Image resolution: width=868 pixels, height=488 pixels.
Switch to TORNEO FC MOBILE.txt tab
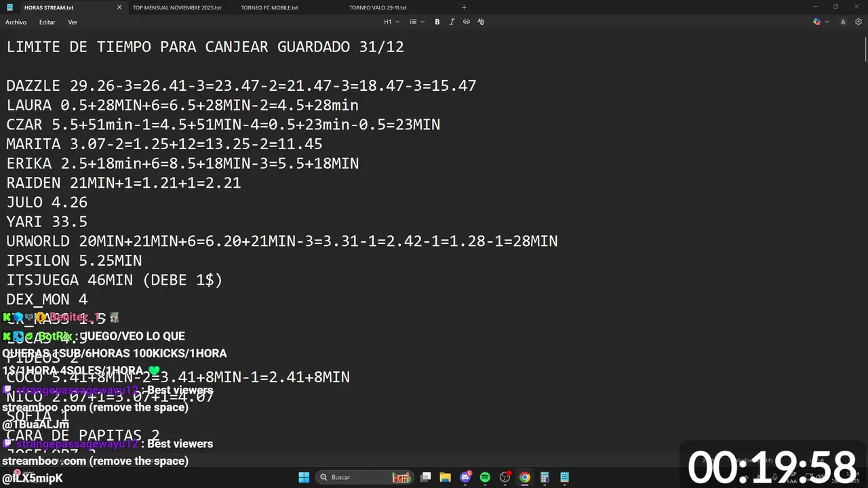(x=269, y=7)
